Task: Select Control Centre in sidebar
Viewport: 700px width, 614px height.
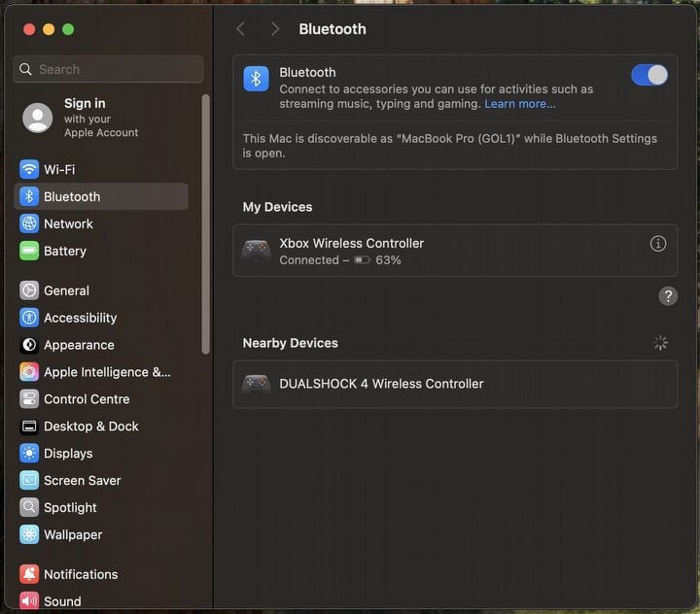Action: click(x=86, y=399)
